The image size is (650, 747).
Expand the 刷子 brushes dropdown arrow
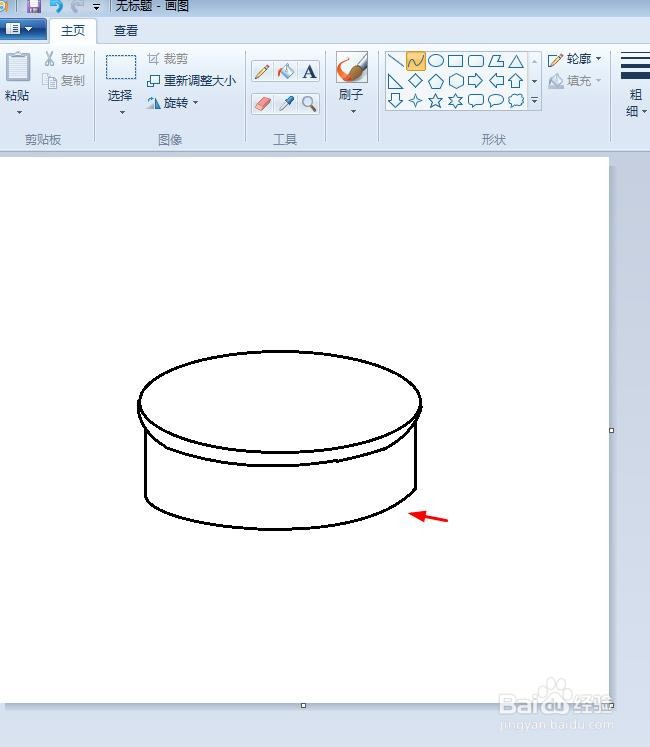[x=353, y=111]
